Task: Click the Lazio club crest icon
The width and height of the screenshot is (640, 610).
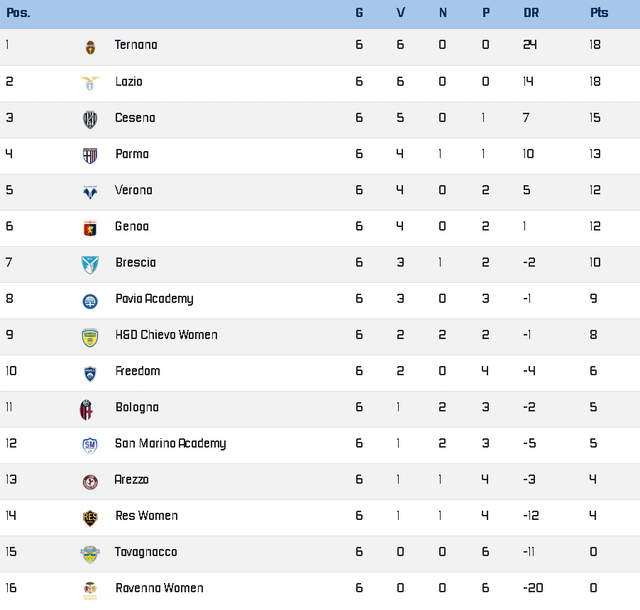Action: pos(90,83)
